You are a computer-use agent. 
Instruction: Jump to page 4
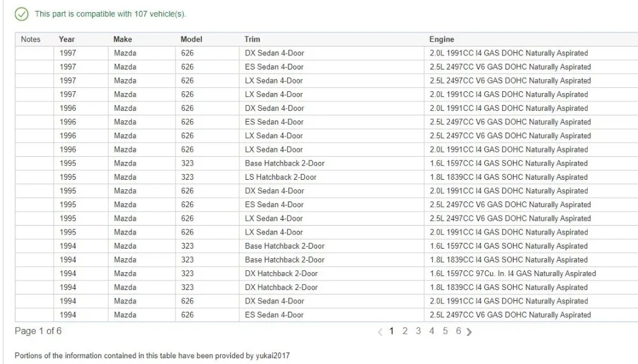point(432,331)
